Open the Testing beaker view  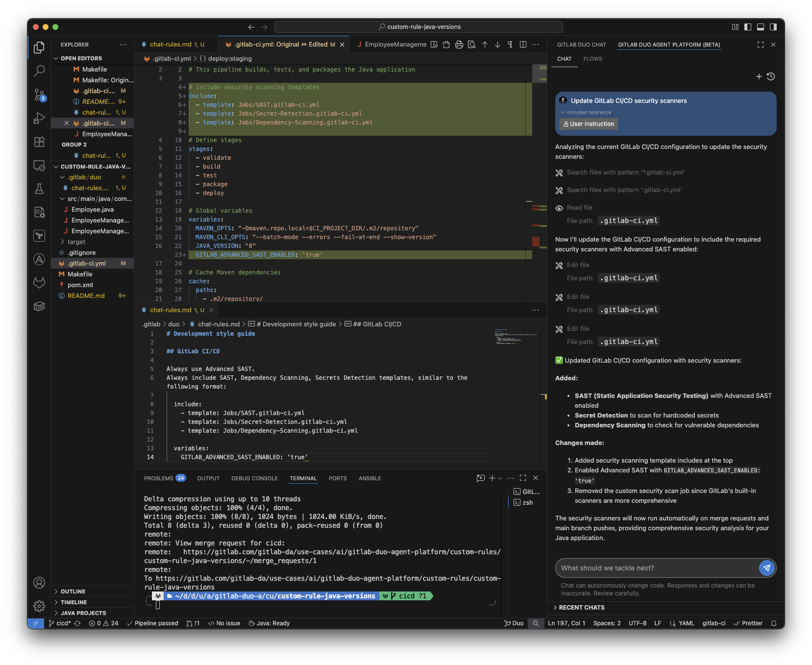click(x=39, y=189)
